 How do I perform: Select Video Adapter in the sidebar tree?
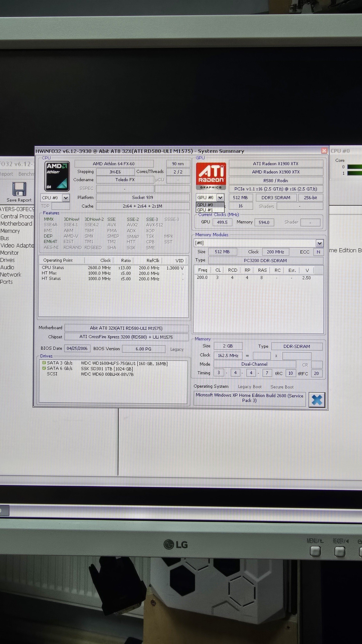(x=17, y=246)
